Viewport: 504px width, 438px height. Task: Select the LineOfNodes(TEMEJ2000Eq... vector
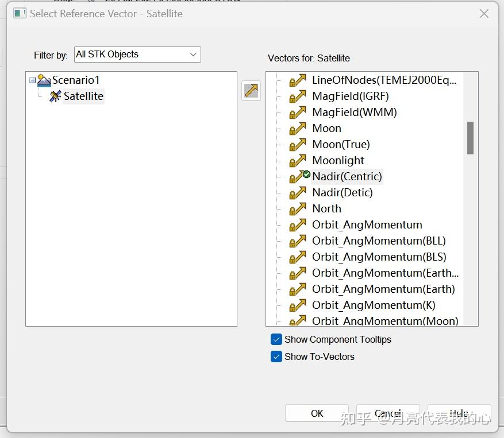[384, 80]
